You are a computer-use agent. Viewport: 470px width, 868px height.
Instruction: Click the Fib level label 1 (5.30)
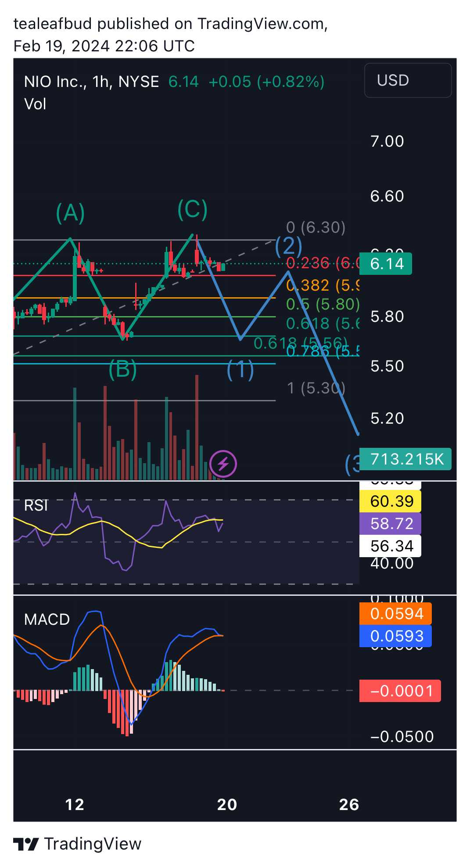pyautogui.click(x=316, y=388)
